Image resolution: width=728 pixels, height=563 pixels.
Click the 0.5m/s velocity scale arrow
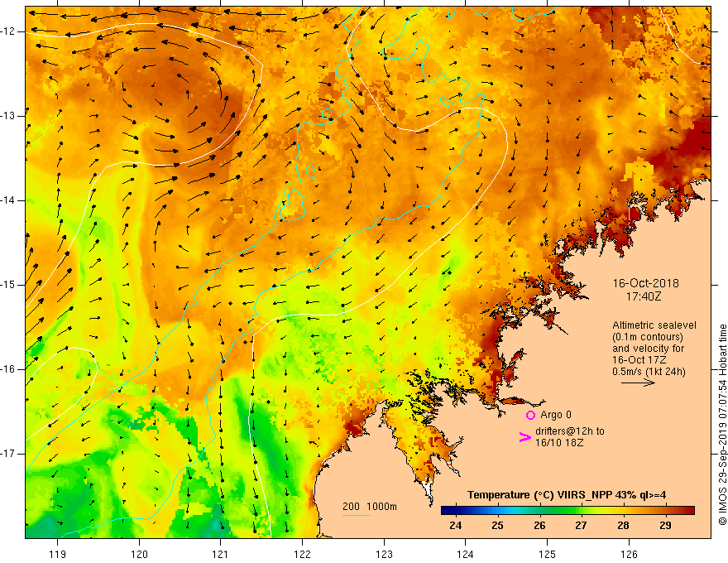(638, 383)
